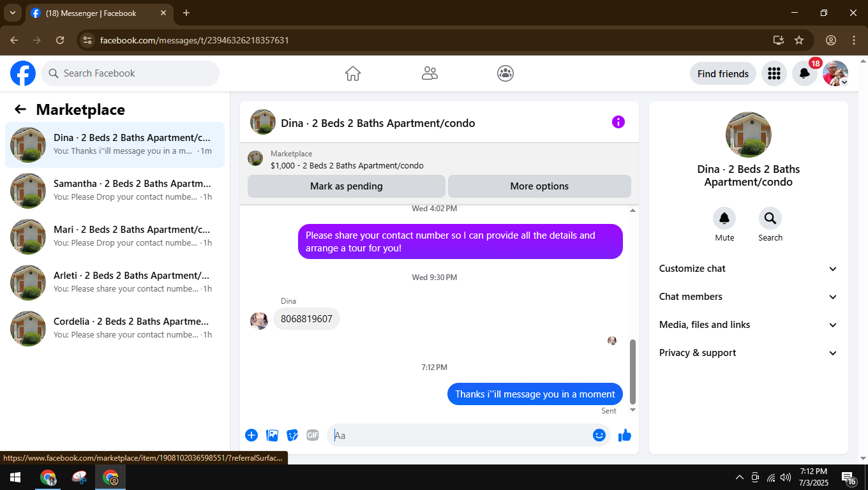Click the browser address bar URL
This screenshot has height=490, width=868.
click(194, 40)
